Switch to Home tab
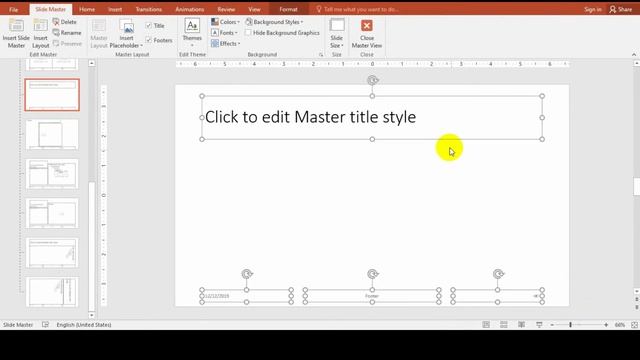Screen dimensions: 640x360 [87, 9]
